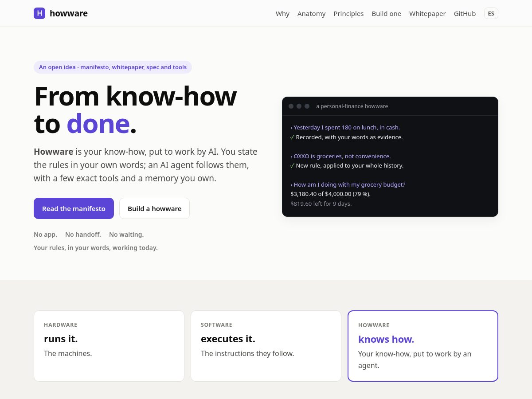Click 'New rule, applied to your whole history.'
Viewport: 532px width, 399px height.
tap(347, 165)
